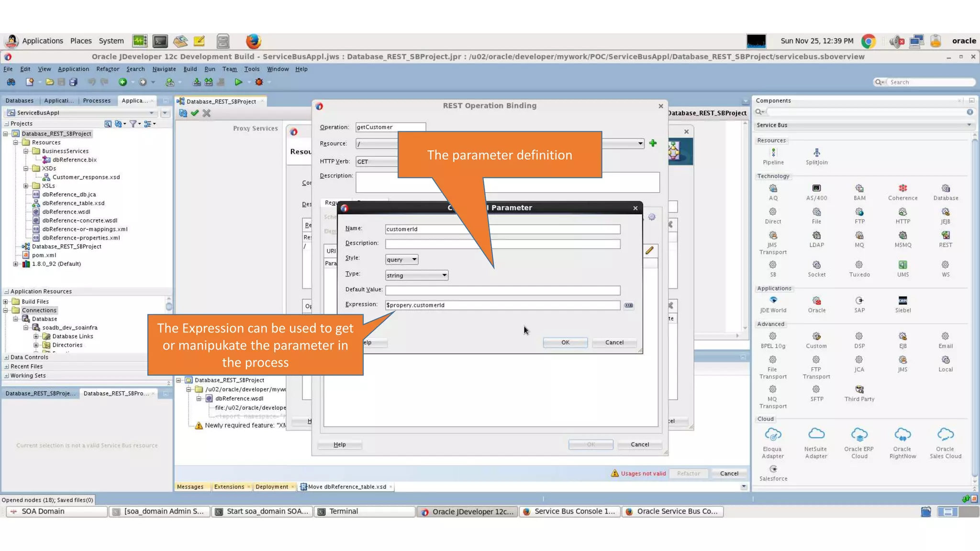Screen dimensions: 980x551
Task: Select the REST technology component icon
Action: coord(945,235)
